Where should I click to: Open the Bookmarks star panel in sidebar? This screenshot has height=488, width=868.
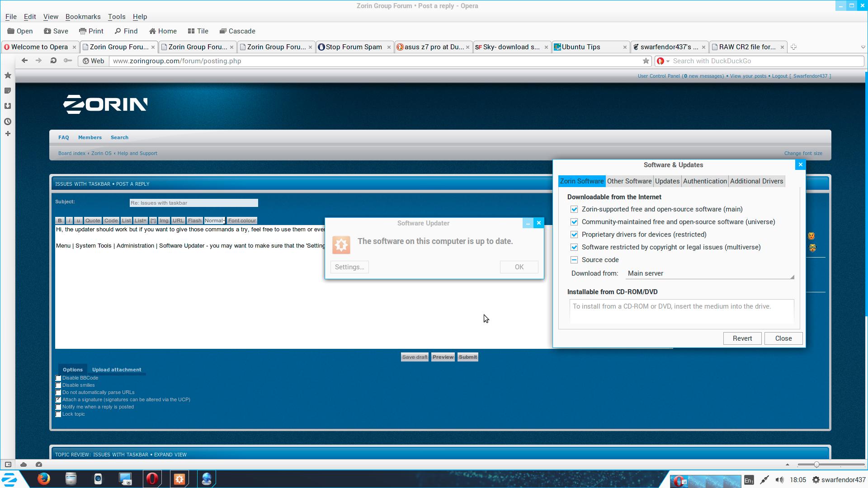click(8, 75)
